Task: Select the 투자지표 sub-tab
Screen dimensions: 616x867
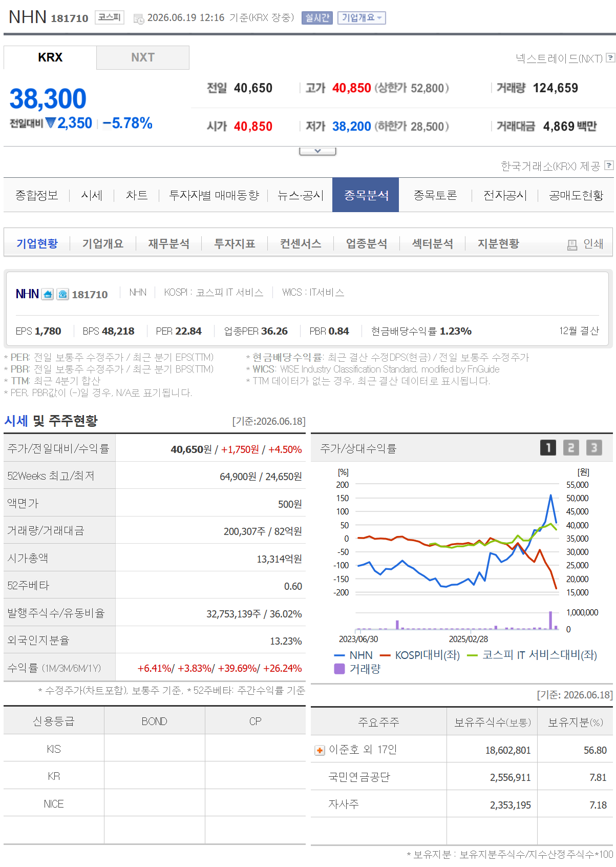Action: pos(235,243)
